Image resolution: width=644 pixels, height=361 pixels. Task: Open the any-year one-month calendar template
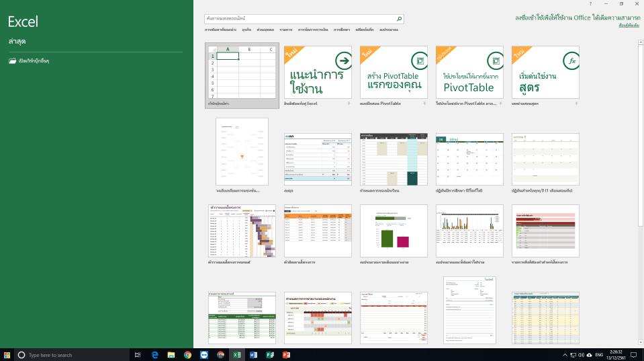pos(545,159)
